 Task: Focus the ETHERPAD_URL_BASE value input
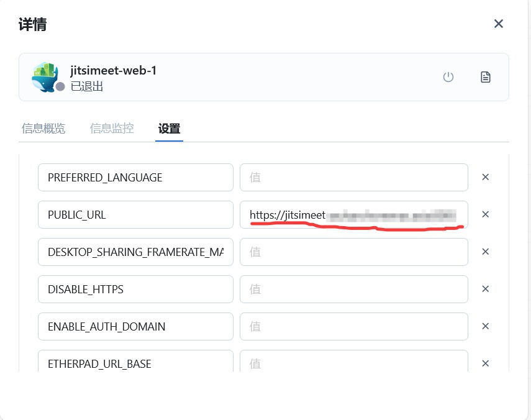point(353,362)
